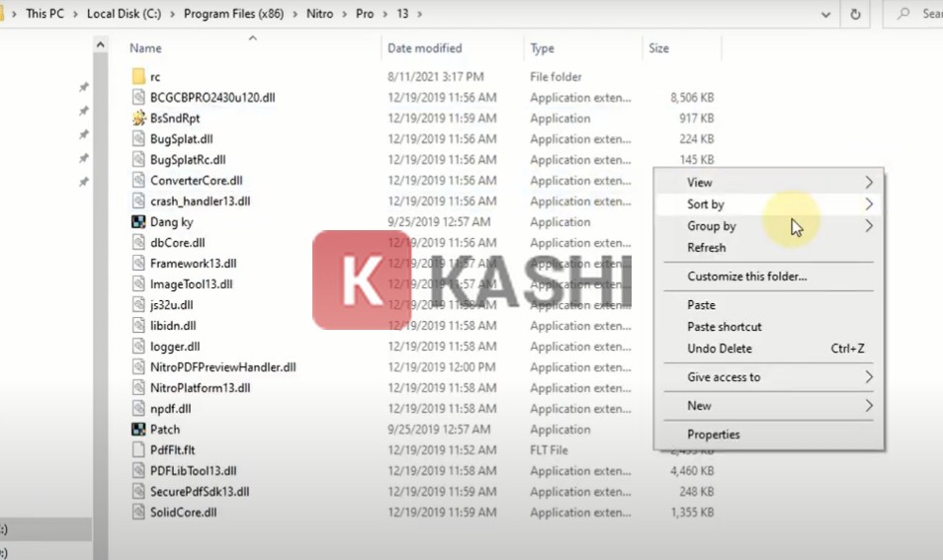943x560 pixels.
Task: Click navigation pane scroll up arrow
Action: 101,45
